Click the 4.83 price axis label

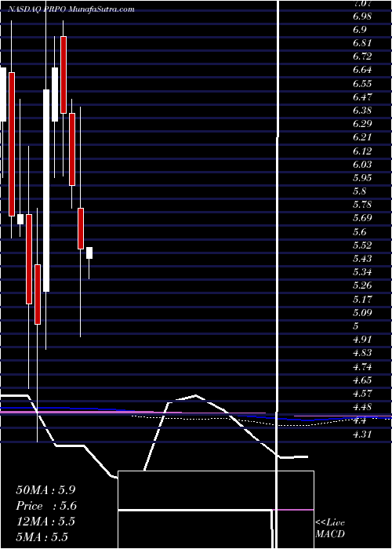coord(362,353)
